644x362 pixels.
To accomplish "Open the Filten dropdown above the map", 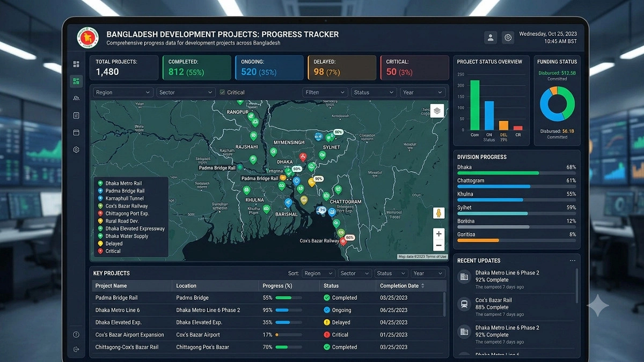I will click(x=325, y=92).
